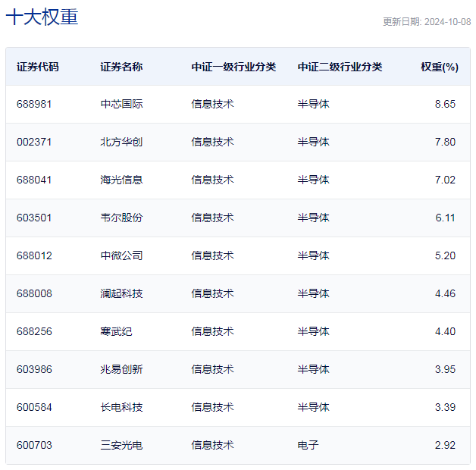Image resolution: width=476 pixels, height=470 pixels.
Task: Click the 中证一级行业分类 column header
Action: click(x=233, y=67)
